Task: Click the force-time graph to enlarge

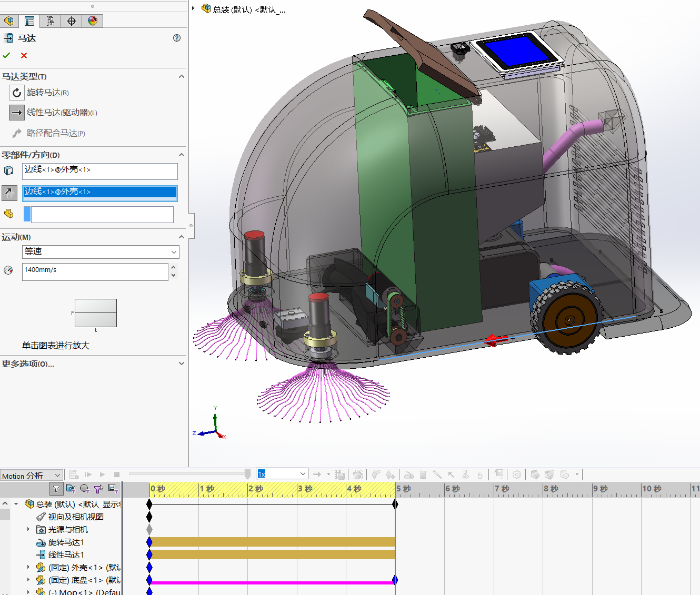Action: 95,313
